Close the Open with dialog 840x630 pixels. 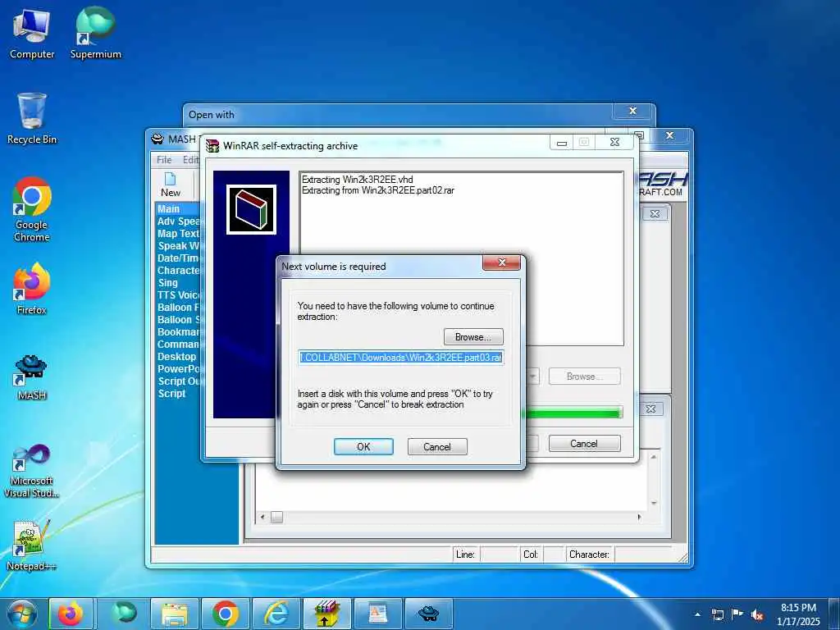pos(632,111)
